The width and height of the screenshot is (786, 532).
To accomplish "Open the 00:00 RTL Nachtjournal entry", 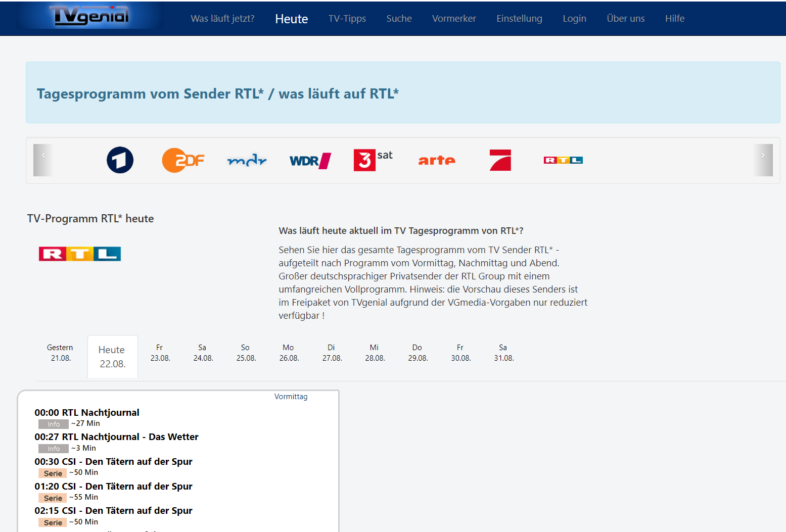I will [87, 413].
